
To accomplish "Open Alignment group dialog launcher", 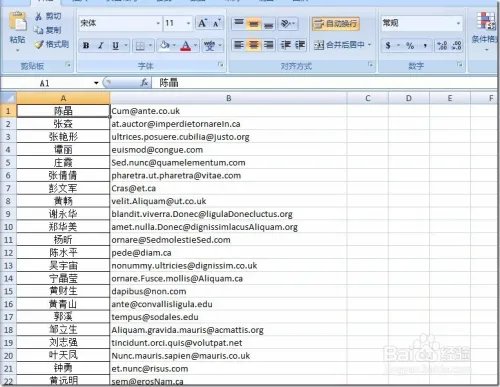I will 370,65.
